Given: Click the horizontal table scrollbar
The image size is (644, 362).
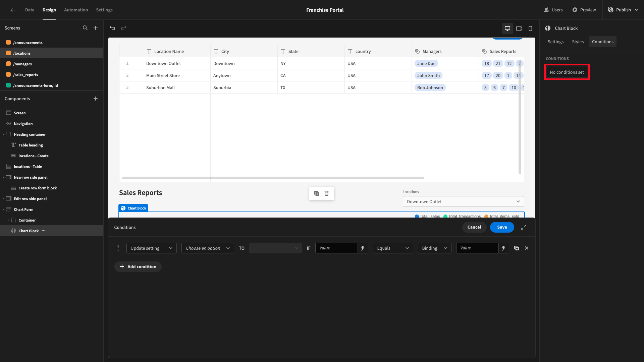Looking at the screenshot, I should 273,178.
